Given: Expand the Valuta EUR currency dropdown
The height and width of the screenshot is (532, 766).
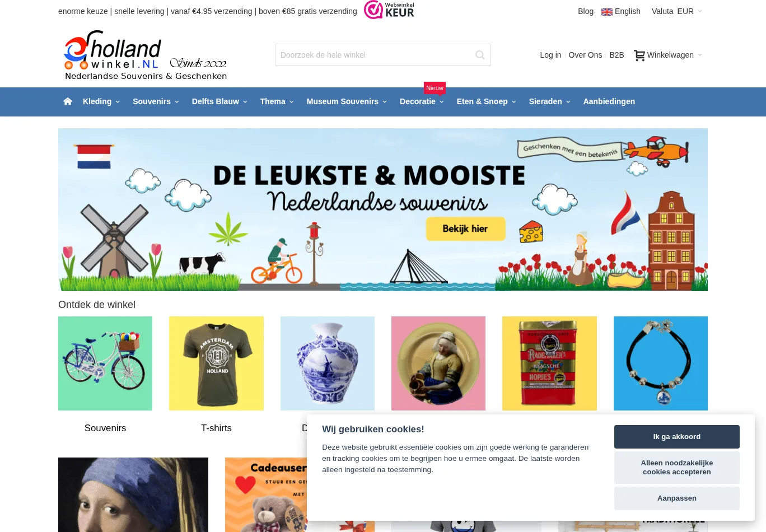Looking at the screenshot, I should click(676, 11).
